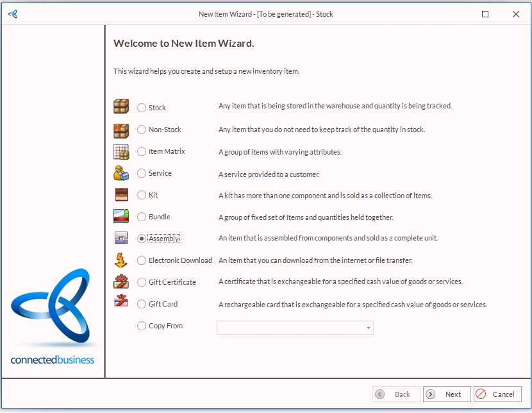
Task: Select the Stock radio button
Action: tap(142, 108)
